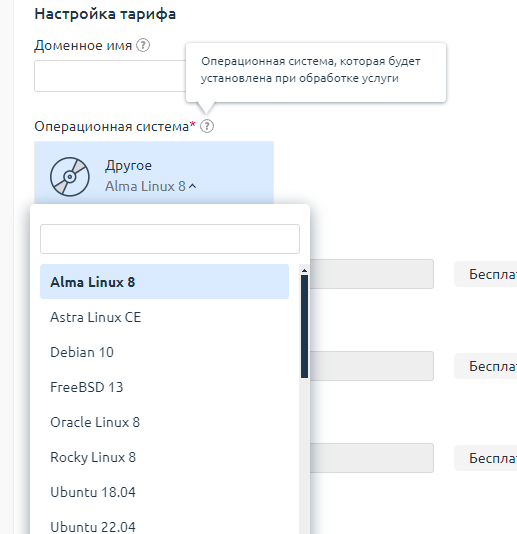Click the scrollbar up arrow in OS list
The image size is (517, 534).
click(304, 271)
